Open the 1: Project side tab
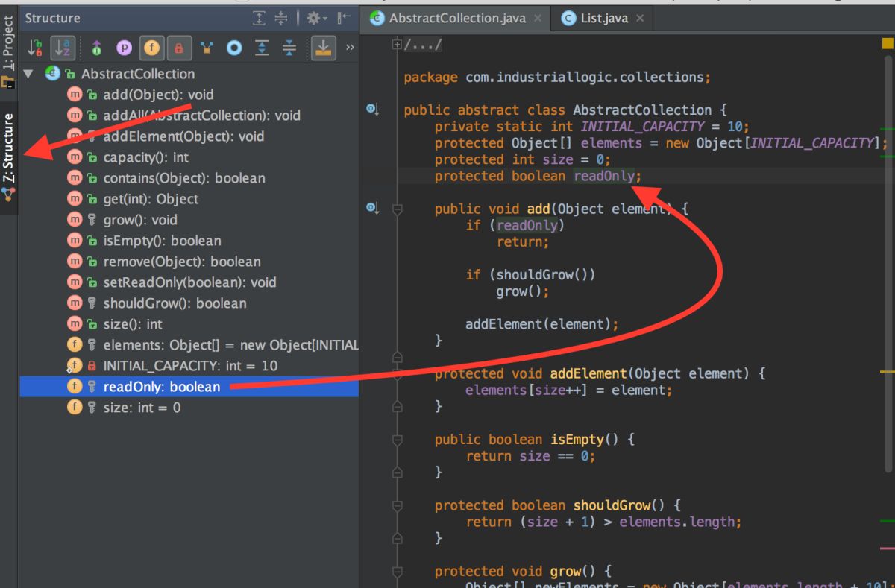The width and height of the screenshot is (895, 588). tap(8, 51)
